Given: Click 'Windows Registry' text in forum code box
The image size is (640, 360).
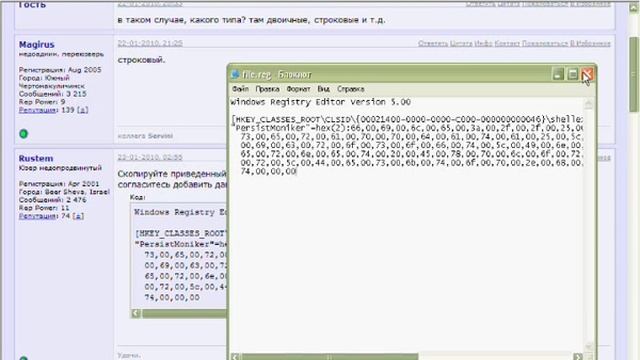Looking at the screenshot, I should [x=175, y=212].
